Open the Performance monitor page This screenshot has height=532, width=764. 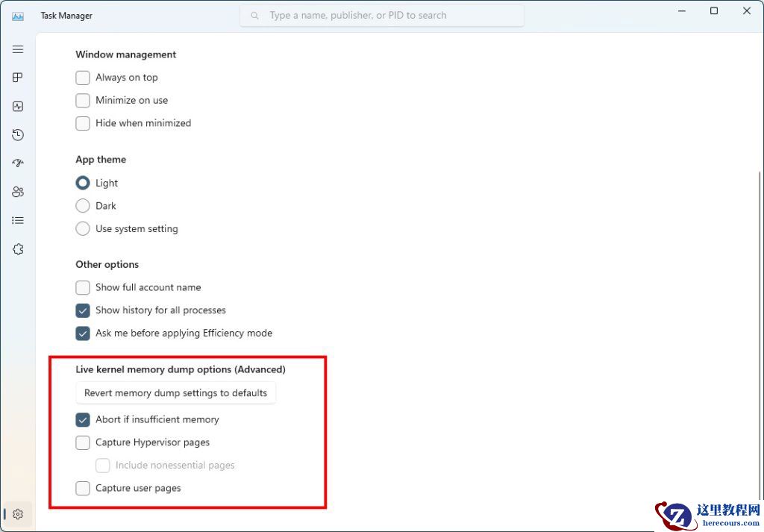tap(18, 106)
